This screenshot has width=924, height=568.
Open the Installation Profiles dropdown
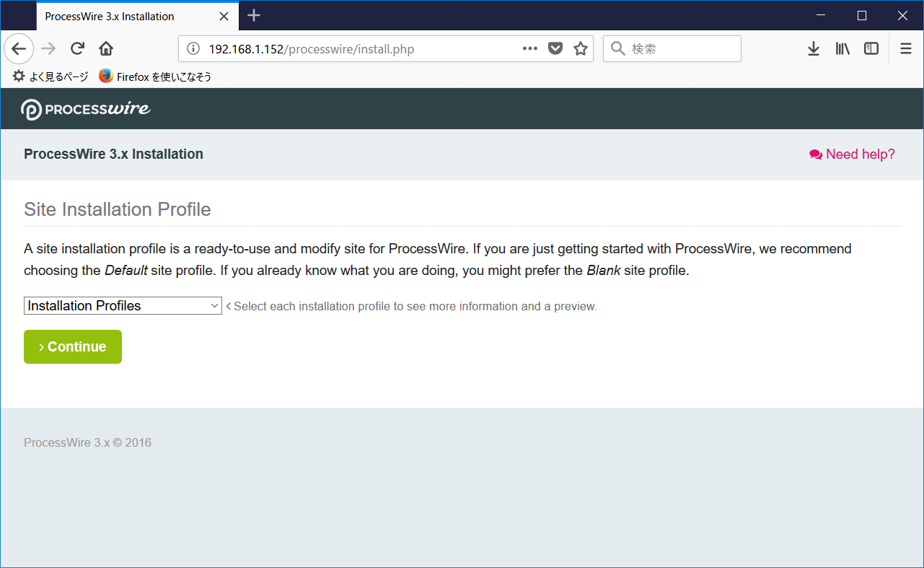pyautogui.click(x=123, y=305)
